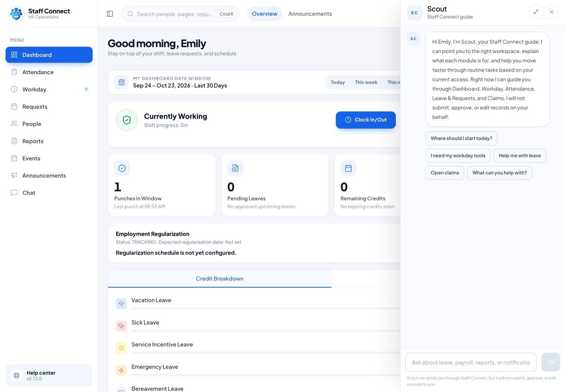
Task: Open Chat in the sidebar
Action: pos(49,193)
